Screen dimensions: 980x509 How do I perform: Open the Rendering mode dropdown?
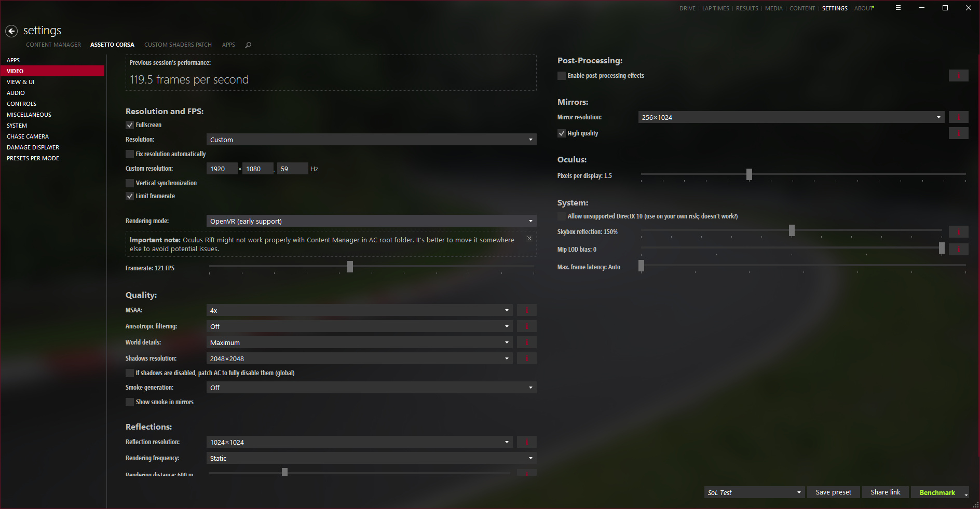pos(372,221)
